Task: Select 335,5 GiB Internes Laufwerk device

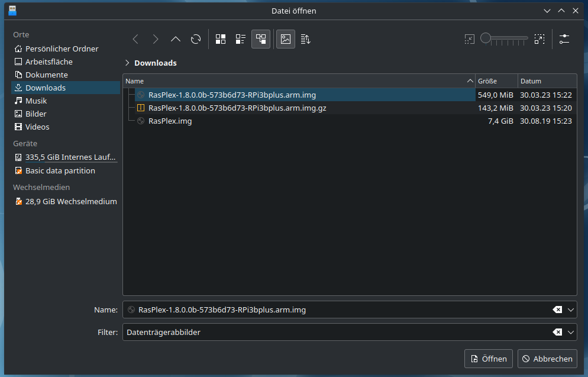Action: coord(66,157)
